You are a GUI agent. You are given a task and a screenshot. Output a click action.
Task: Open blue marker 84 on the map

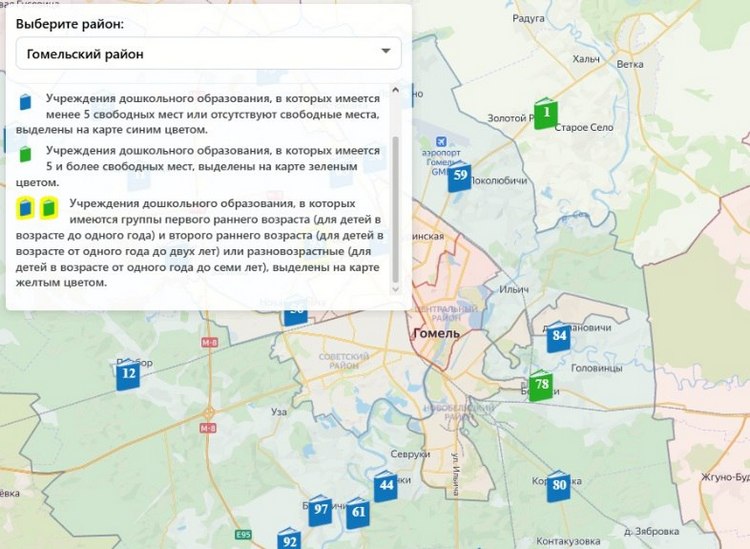tap(559, 337)
